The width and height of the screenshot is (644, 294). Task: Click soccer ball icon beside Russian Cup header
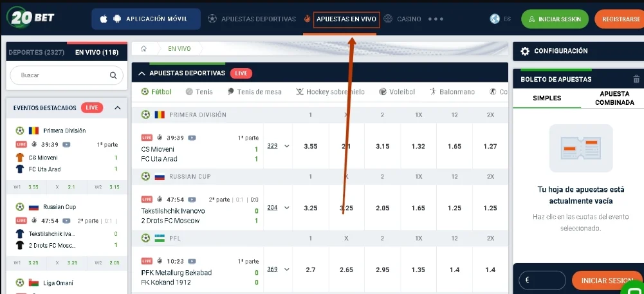click(x=145, y=176)
